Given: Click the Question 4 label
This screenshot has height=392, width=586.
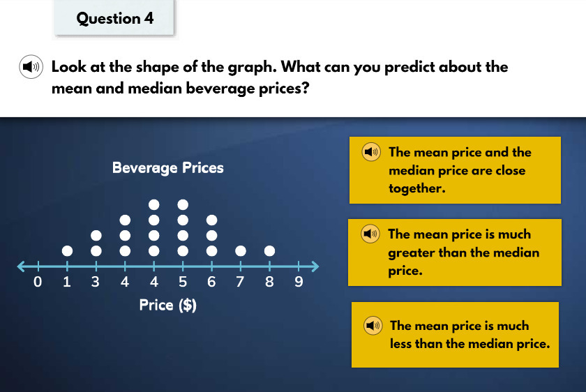Looking at the screenshot, I should coord(114,18).
